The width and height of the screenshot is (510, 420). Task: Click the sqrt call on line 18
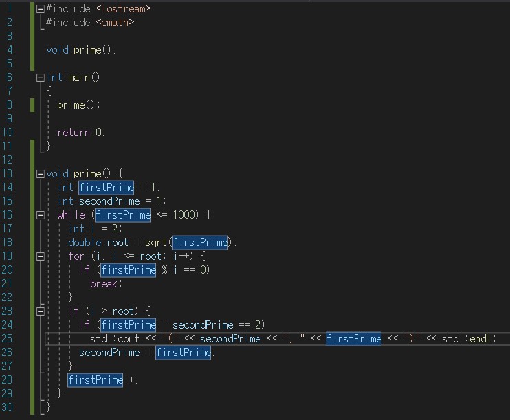click(x=156, y=243)
